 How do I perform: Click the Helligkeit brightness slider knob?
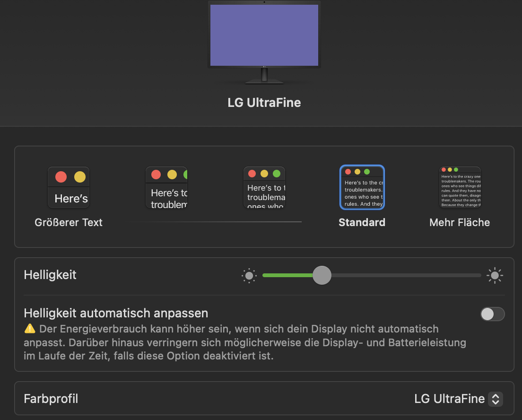tap(322, 275)
